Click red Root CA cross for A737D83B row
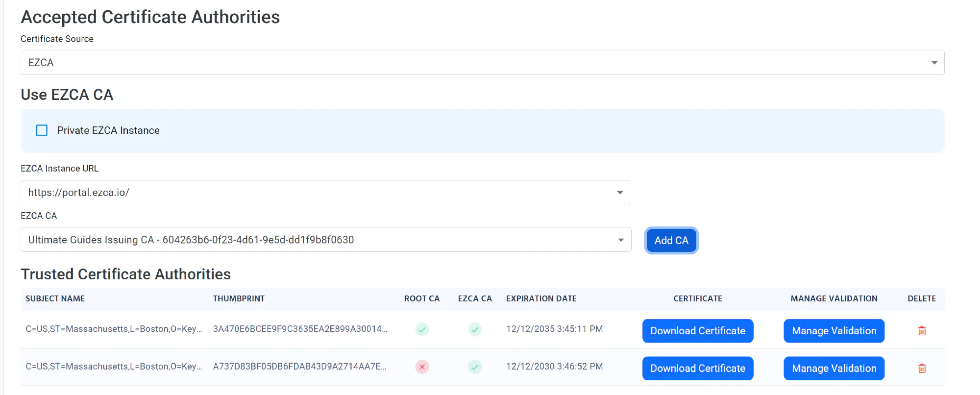980x395 pixels. 422,367
